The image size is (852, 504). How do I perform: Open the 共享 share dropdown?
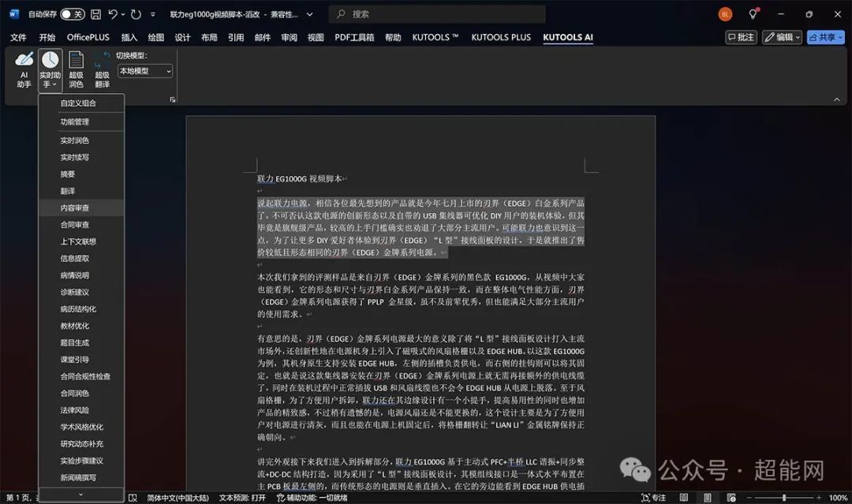(825, 37)
